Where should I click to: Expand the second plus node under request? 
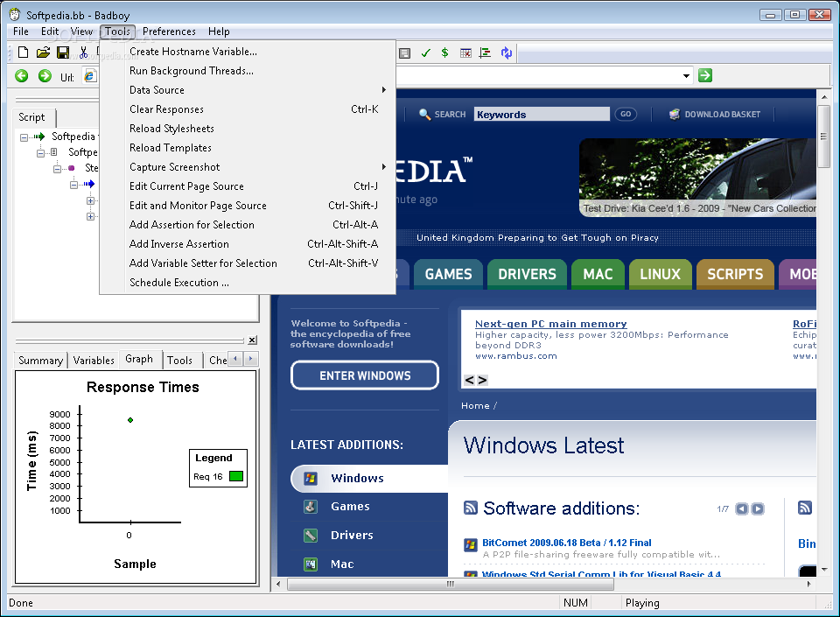90,216
